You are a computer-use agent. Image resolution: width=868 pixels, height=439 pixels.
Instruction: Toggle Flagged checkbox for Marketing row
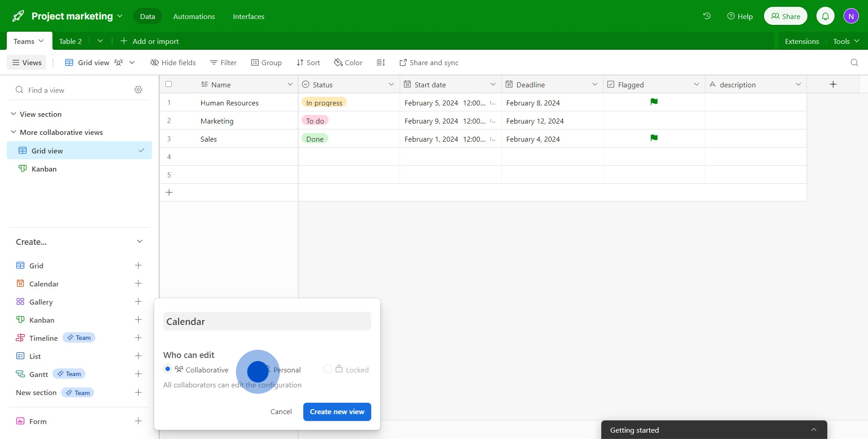click(x=654, y=121)
